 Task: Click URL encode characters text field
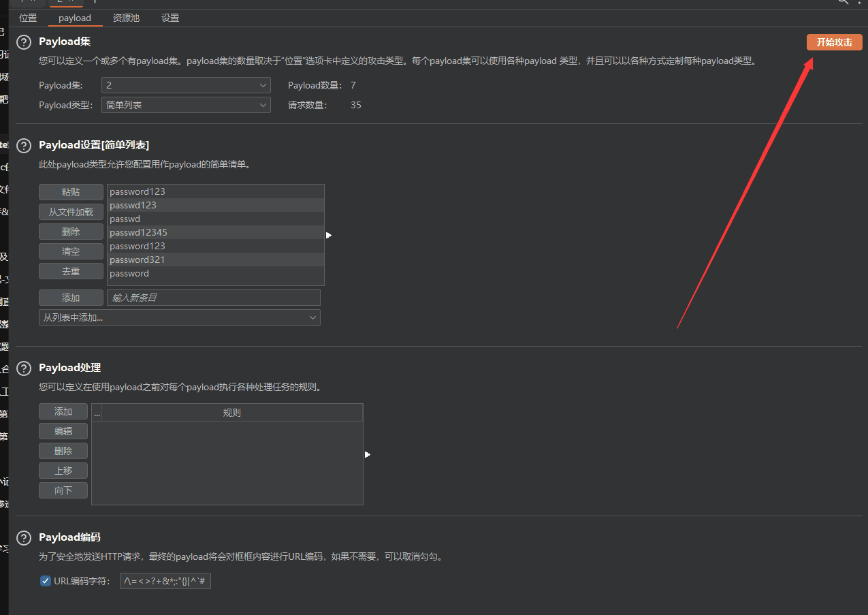point(165,581)
